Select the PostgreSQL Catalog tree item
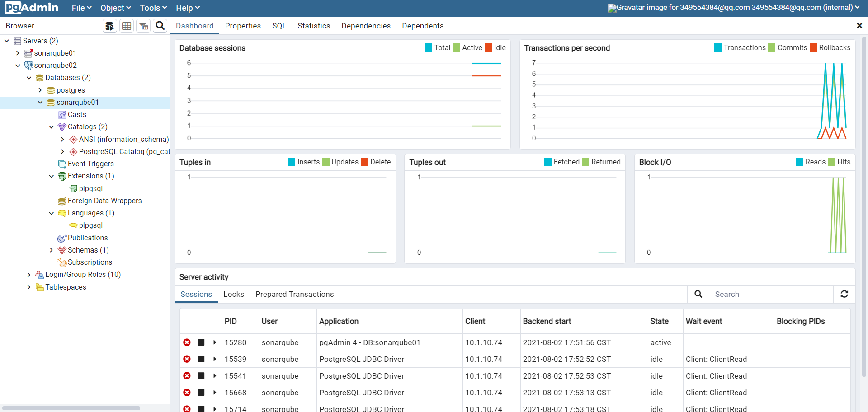 click(124, 152)
